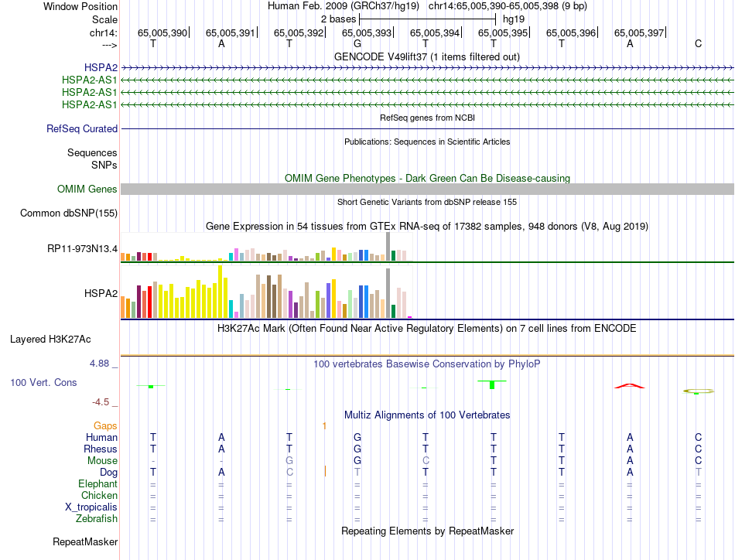Viewport: 735px width, 560px height.
Task: Click the 100 Vert. Cons track label
Action: 43,382
